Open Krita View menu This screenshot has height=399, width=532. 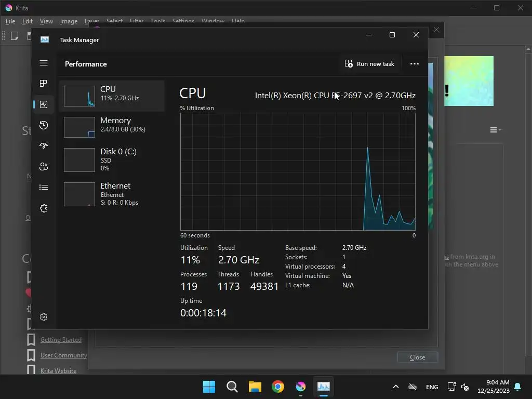point(46,21)
